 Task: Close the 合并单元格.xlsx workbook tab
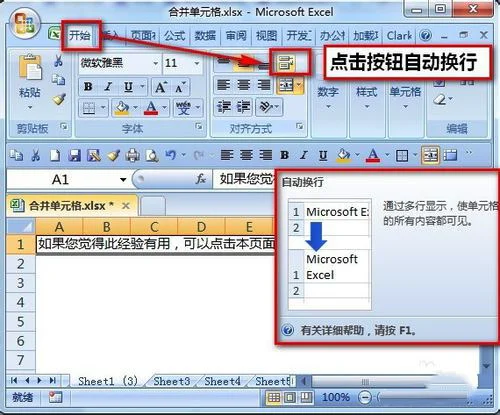coord(126,206)
